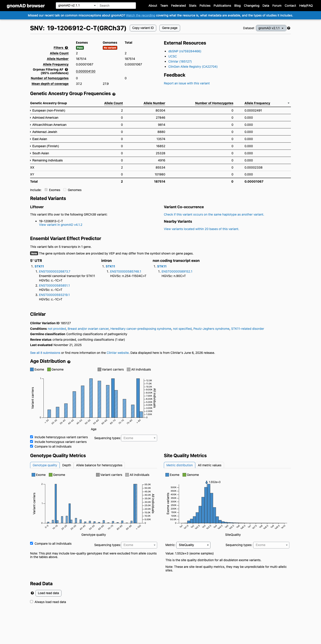Enable the Genomes include checkbox

coord(65,190)
